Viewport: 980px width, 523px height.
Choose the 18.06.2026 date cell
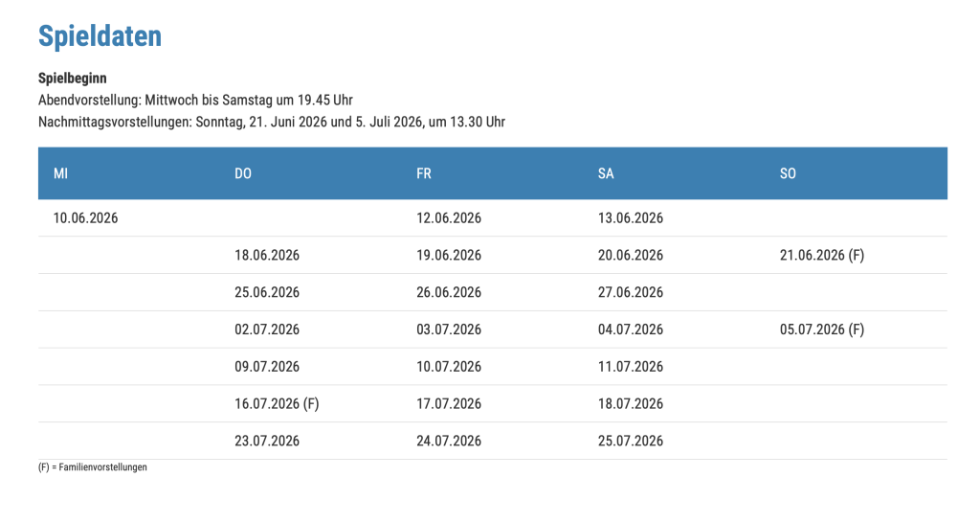267,255
